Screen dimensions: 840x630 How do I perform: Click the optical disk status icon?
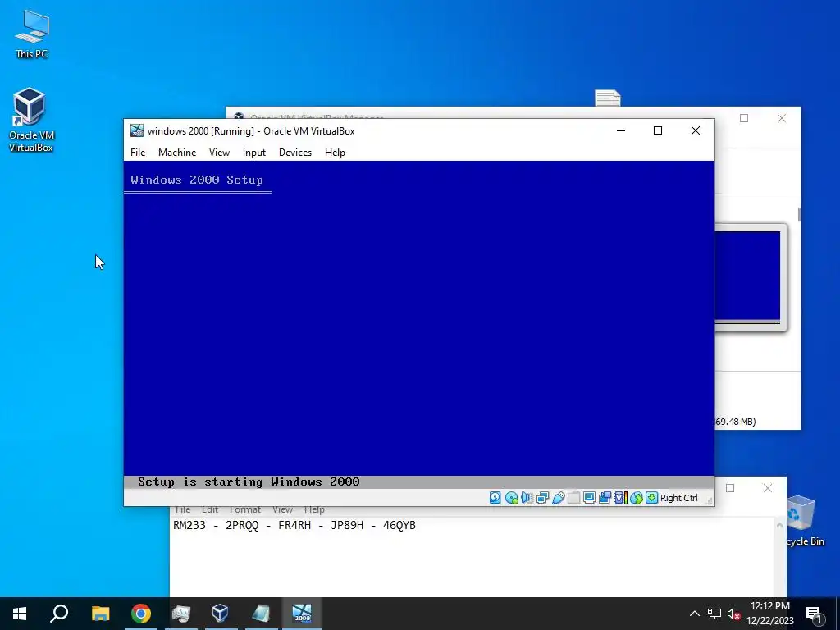(512, 498)
